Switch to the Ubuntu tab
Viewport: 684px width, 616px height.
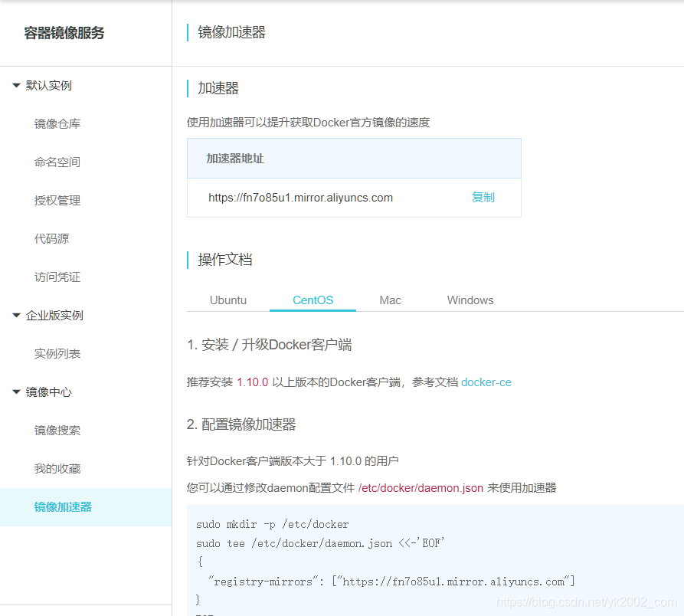[x=227, y=300]
